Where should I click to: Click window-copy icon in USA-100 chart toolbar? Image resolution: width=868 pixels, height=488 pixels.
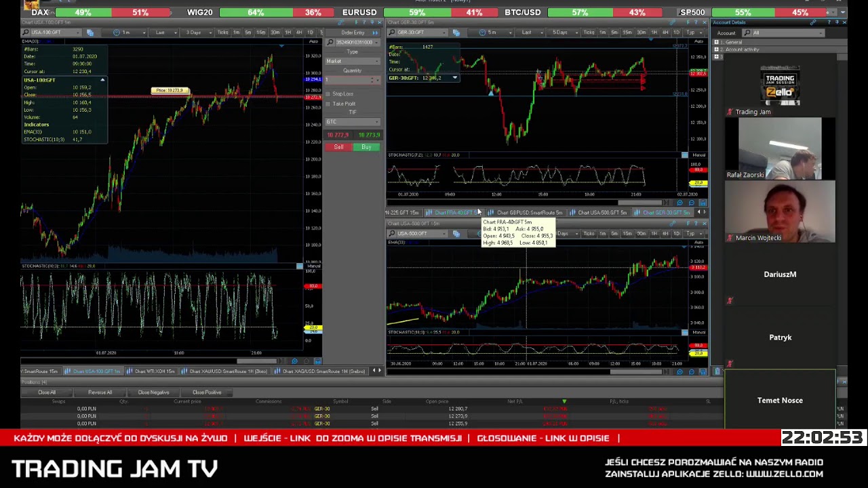coord(90,33)
